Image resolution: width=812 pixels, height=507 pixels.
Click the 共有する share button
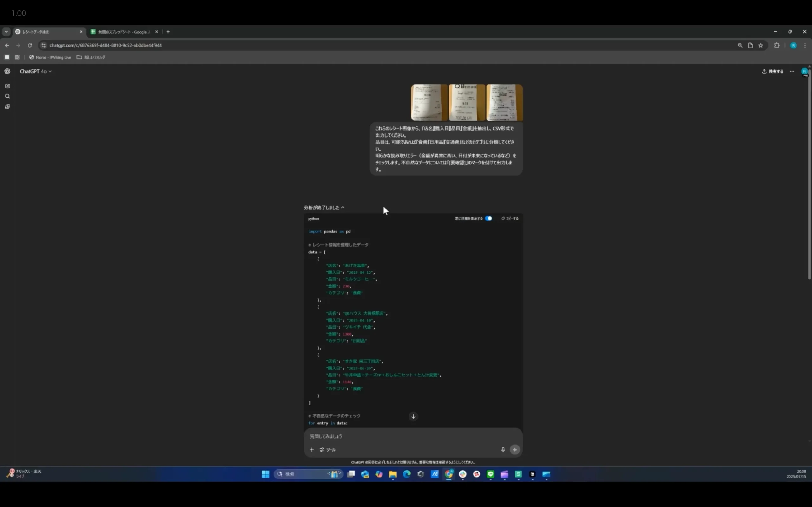(772, 71)
